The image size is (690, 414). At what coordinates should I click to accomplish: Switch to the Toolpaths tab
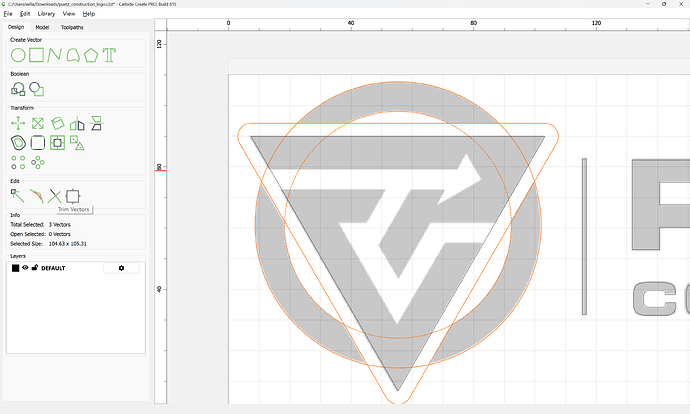72,27
